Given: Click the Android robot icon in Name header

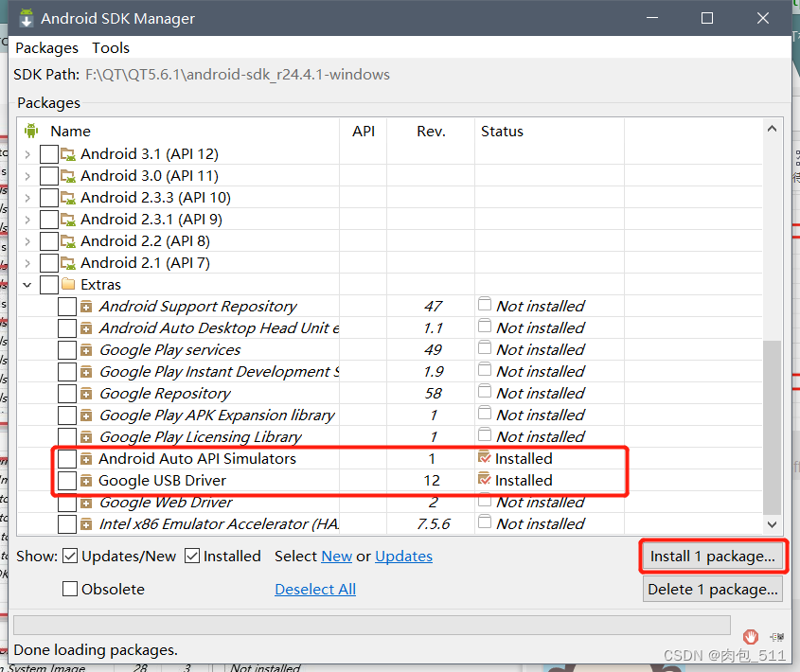Looking at the screenshot, I should pos(31,132).
